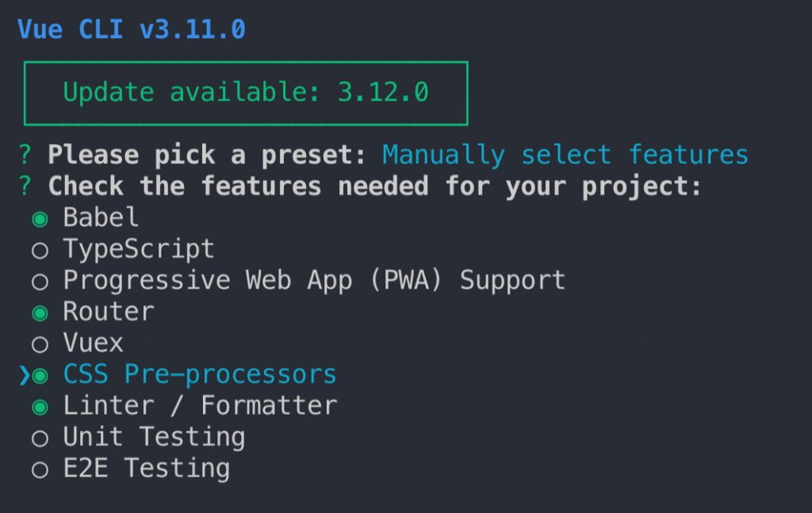The width and height of the screenshot is (812, 513).
Task: Disable the Linter / Formatter checkbox
Action: [x=40, y=407]
